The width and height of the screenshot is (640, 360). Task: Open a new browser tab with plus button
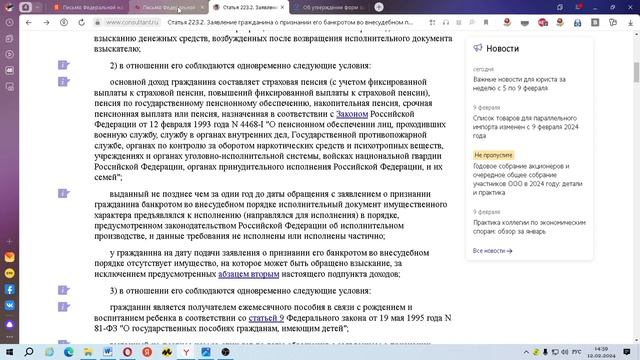(379, 7)
